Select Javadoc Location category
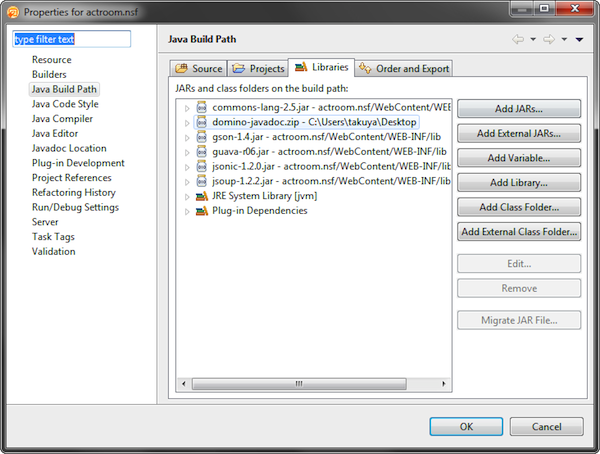This screenshot has height=454, width=600. (69, 148)
